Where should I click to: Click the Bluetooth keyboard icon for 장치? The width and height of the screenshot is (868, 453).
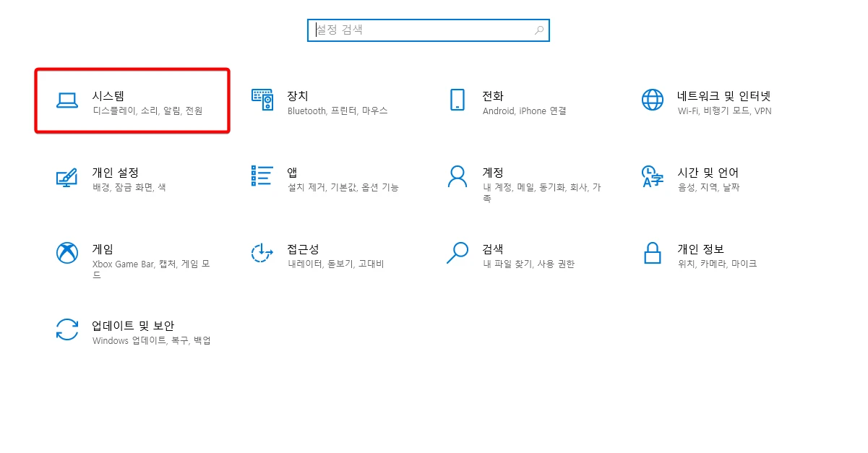pos(262,101)
